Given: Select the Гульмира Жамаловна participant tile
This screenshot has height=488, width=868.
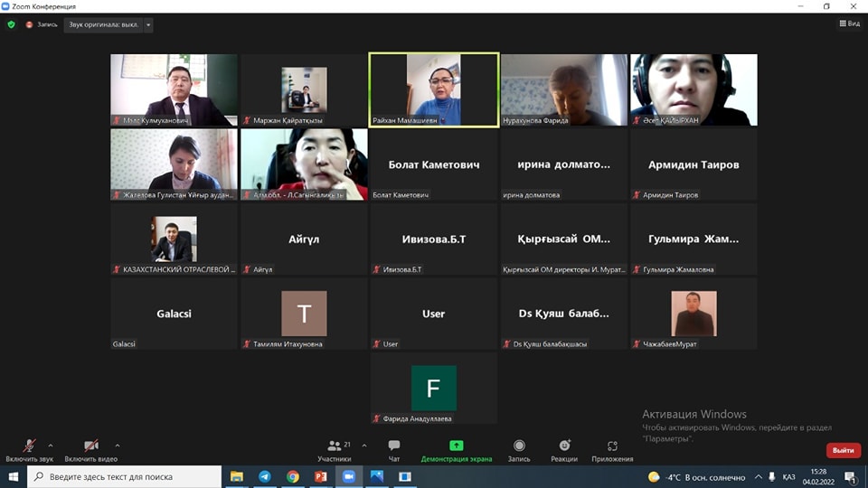Looking at the screenshot, I should click(693, 239).
